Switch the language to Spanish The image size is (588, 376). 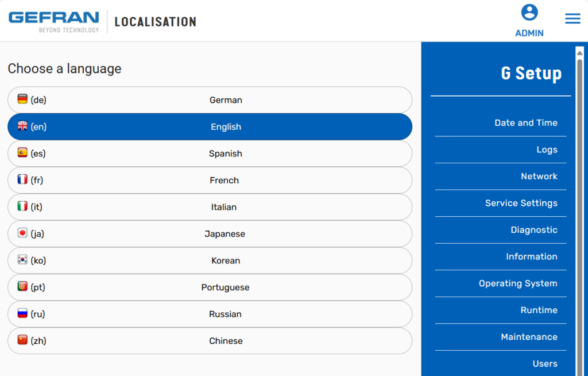pos(210,154)
